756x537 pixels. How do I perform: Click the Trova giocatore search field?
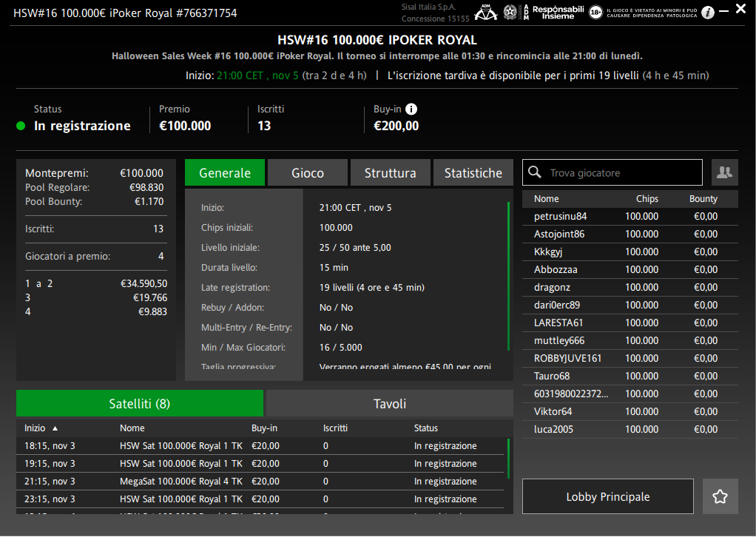pyautogui.click(x=612, y=172)
